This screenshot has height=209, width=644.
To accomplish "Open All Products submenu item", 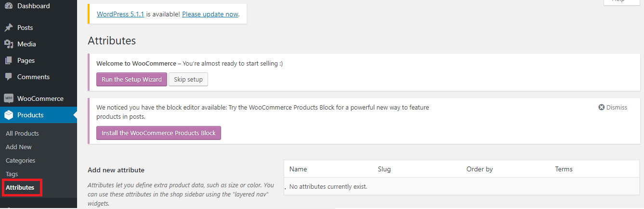I will (x=22, y=133).
